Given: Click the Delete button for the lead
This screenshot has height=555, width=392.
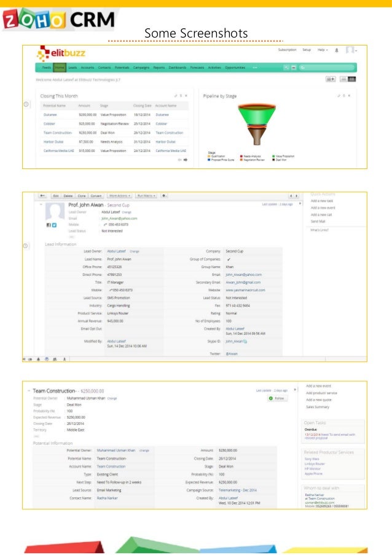Looking at the screenshot, I should [68, 195].
